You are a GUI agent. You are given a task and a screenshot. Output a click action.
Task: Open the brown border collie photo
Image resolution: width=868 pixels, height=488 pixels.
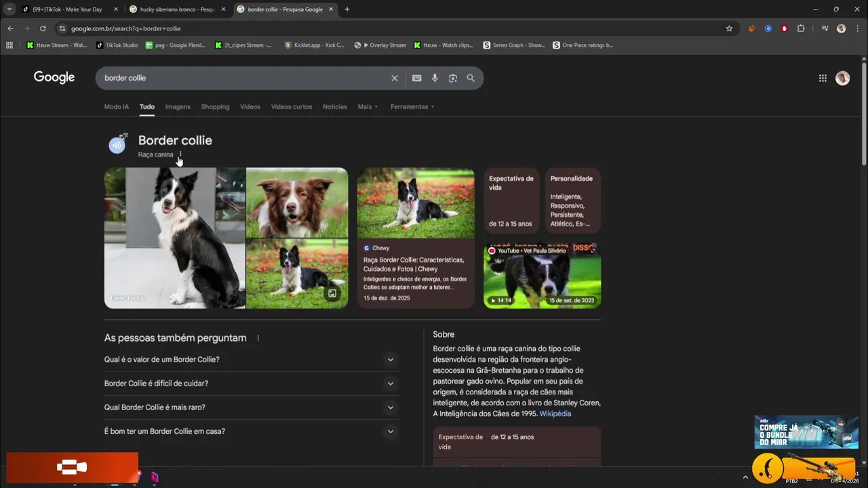297,202
